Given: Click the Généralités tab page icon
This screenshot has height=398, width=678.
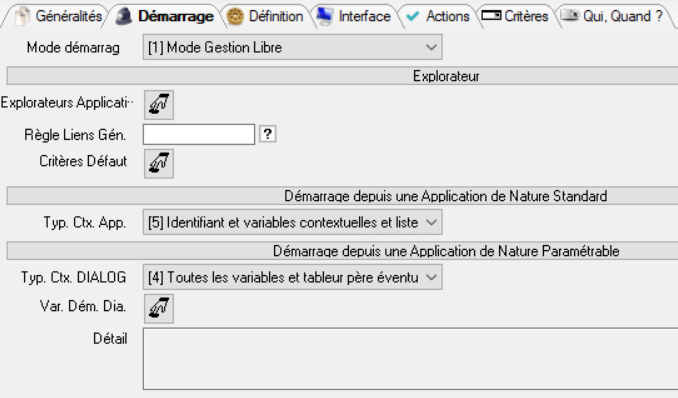Looking at the screenshot, I should pyautogui.click(x=22, y=16).
